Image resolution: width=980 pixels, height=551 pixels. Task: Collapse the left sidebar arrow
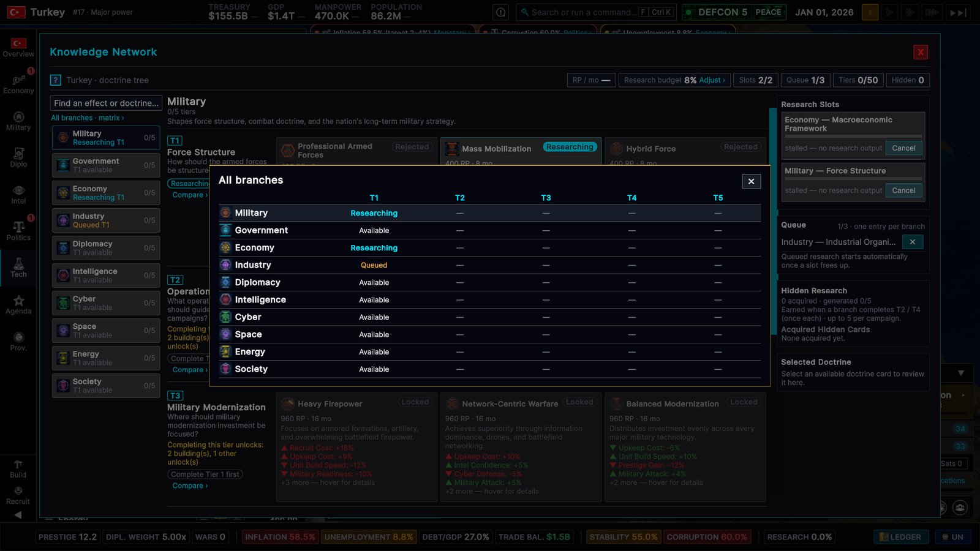(x=18, y=515)
